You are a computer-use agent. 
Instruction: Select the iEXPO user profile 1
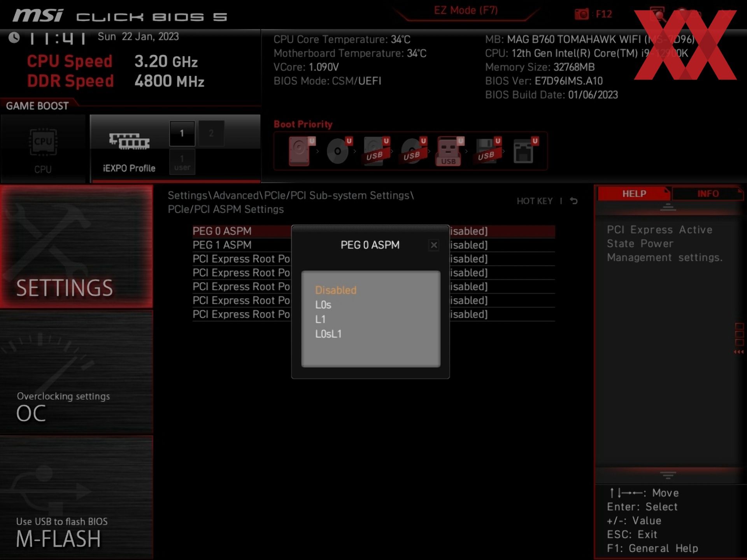pyautogui.click(x=182, y=163)
